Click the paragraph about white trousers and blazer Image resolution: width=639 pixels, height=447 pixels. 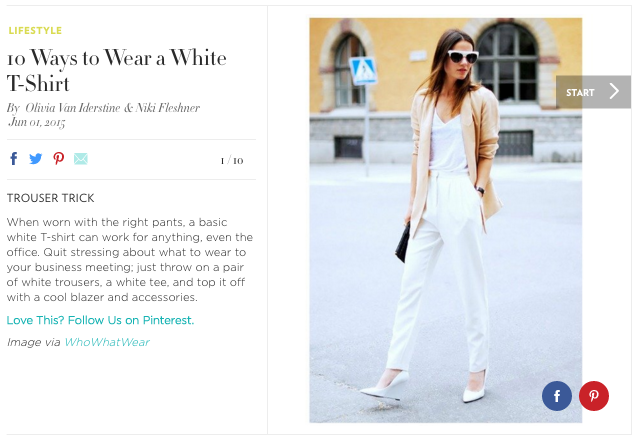130,260
